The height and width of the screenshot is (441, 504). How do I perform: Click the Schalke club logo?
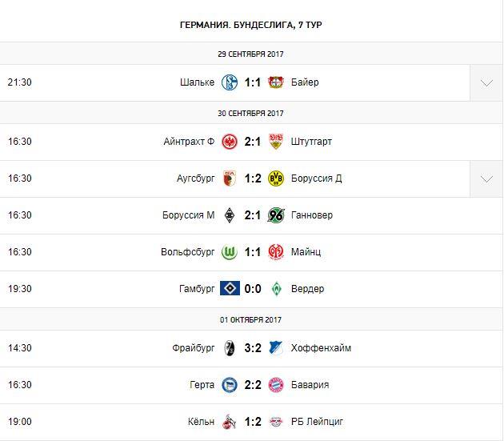pyautogui.click(x=230, y=82)
